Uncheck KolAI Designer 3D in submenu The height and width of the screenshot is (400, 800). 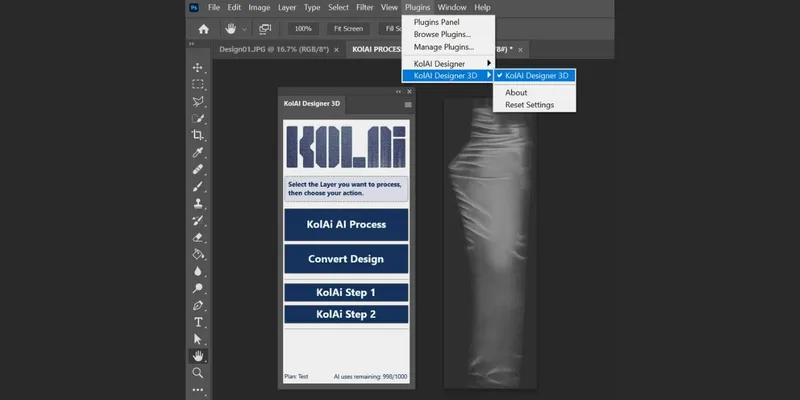pos(535,75)
